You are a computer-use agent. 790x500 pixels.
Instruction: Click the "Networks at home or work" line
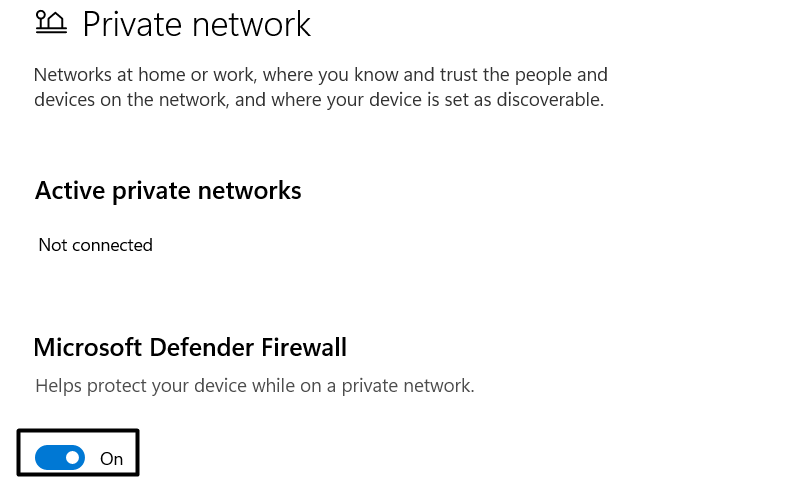click(320, 75)
